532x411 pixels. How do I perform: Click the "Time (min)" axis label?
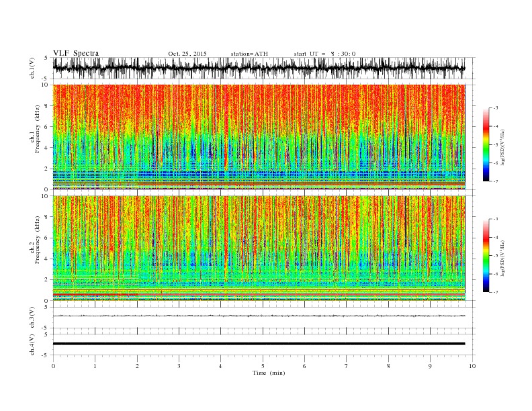pos(269,373)
